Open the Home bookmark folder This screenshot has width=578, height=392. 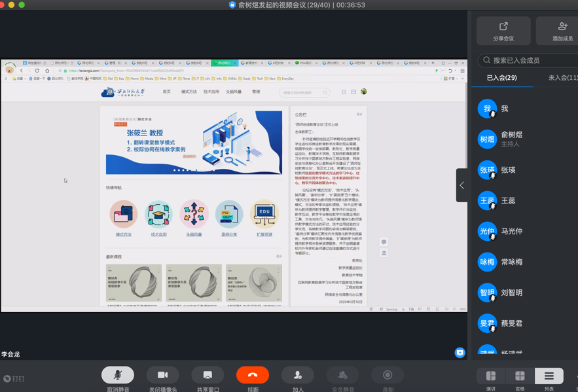132,79
